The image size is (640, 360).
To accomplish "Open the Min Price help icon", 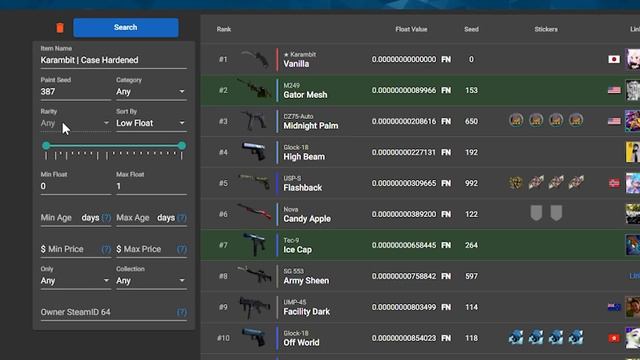I will tap(106, 249).
